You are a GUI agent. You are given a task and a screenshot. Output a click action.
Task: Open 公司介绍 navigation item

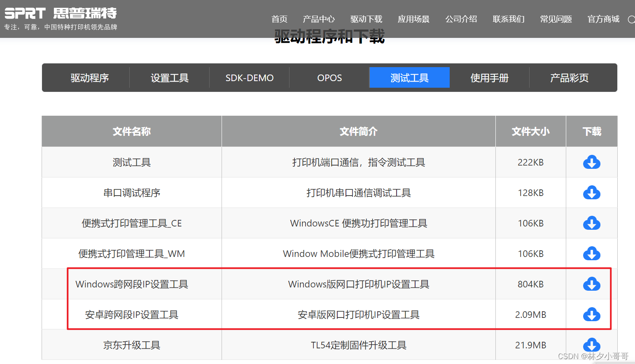461,19
